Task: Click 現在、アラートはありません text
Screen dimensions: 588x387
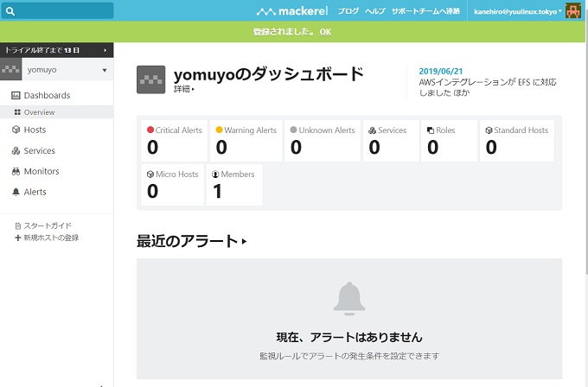Action: coord(349,337)
